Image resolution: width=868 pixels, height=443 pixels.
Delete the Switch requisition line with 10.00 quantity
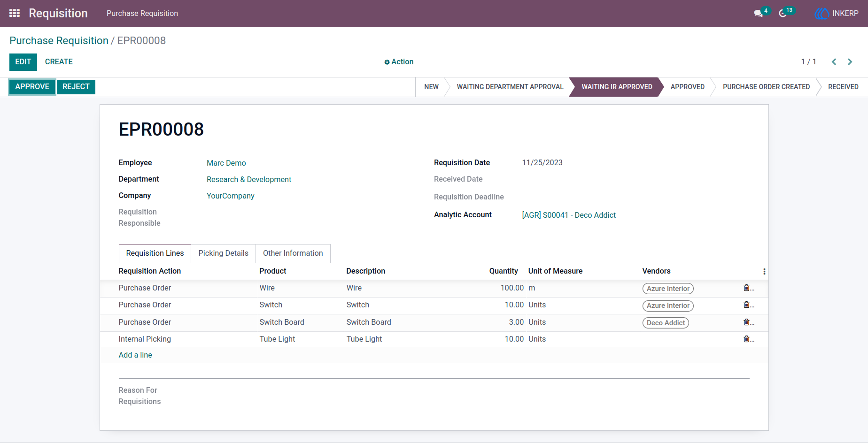tap(747, 305)
